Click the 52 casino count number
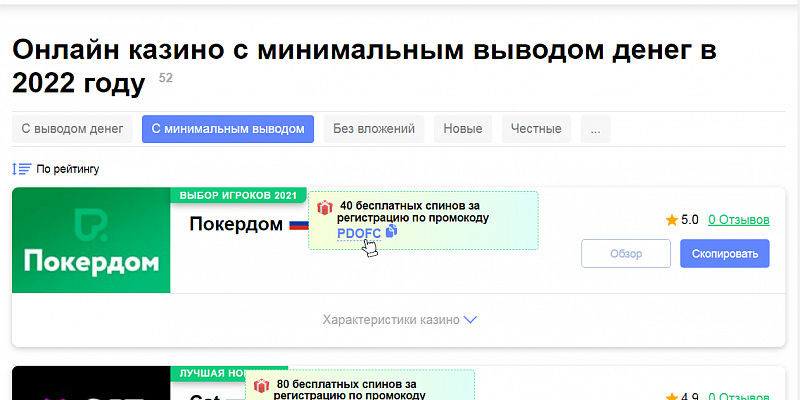Screen dimensions: 800x400 tap(166, 78)
